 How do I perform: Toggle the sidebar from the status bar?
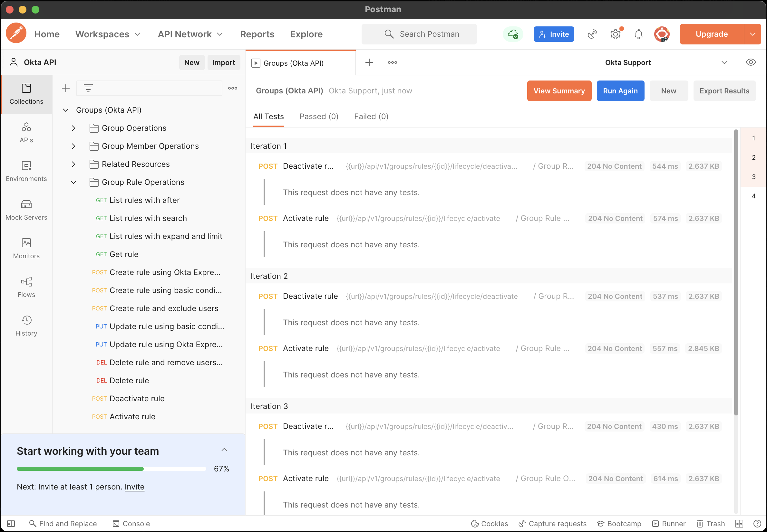coord(11,524)
